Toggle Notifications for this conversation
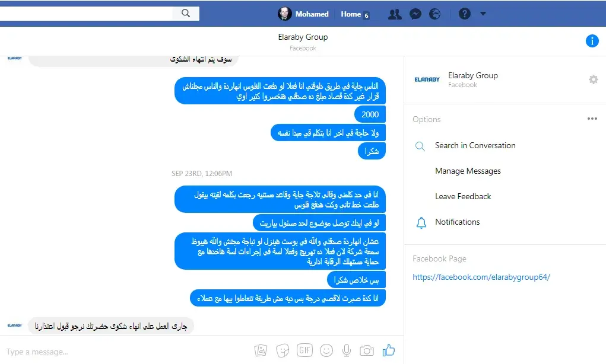 457,222
